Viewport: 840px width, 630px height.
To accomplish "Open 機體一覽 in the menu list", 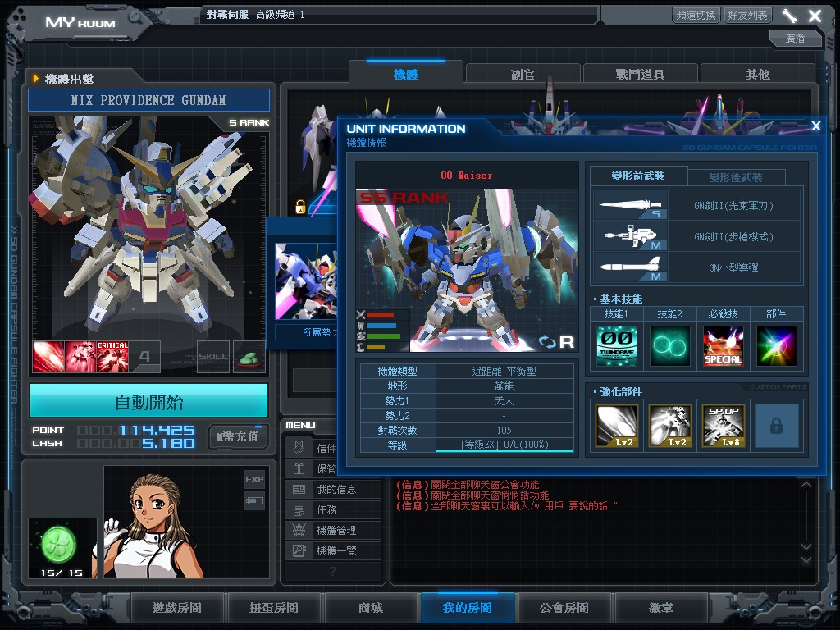I will 333,550.
